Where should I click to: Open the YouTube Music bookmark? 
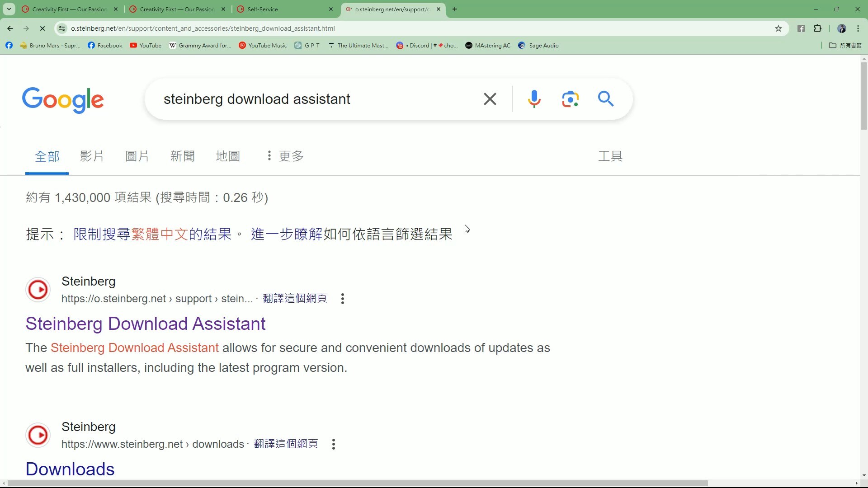tap(263, 46)
